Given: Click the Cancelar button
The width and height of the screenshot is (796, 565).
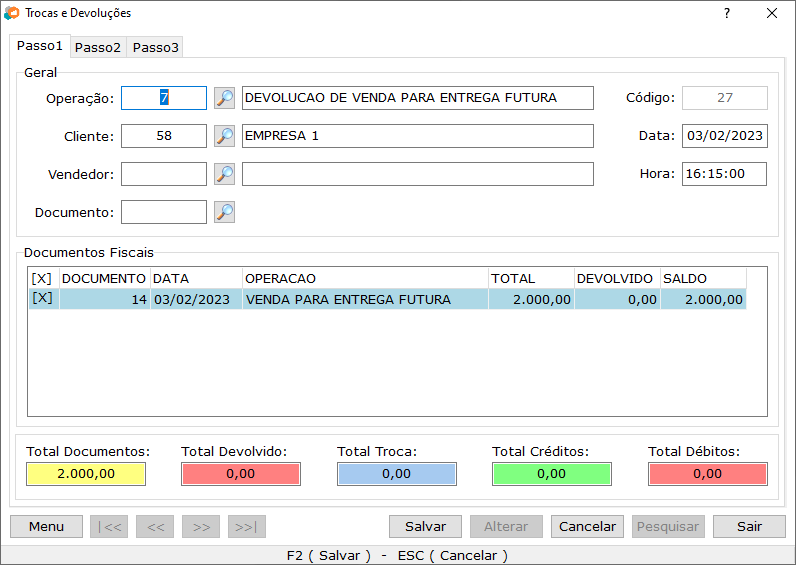Looking at the screenshot, I should (587, 526).
